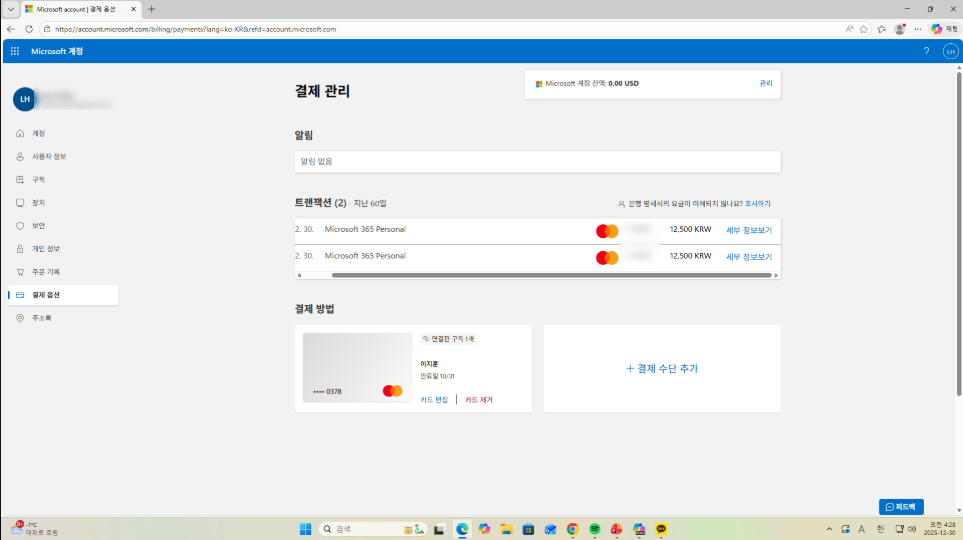Click the 연결된 구독 1개 badge

coord(448,338)
